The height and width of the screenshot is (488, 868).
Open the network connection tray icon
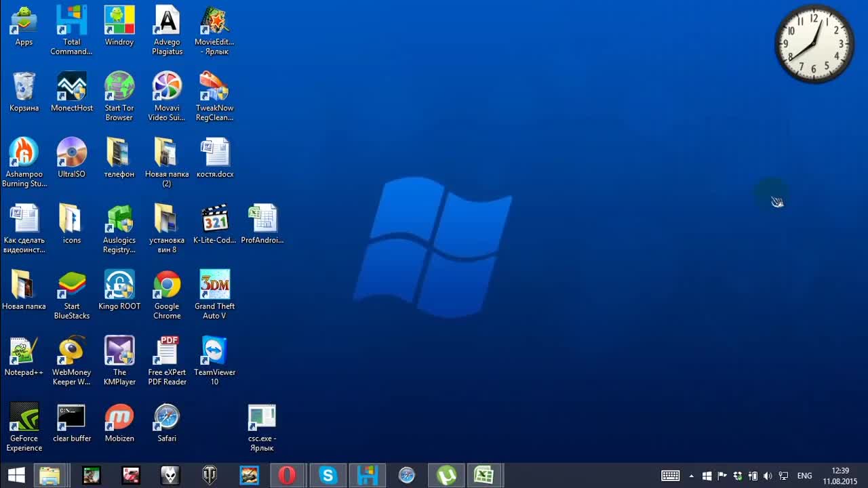tap(783, 476)
